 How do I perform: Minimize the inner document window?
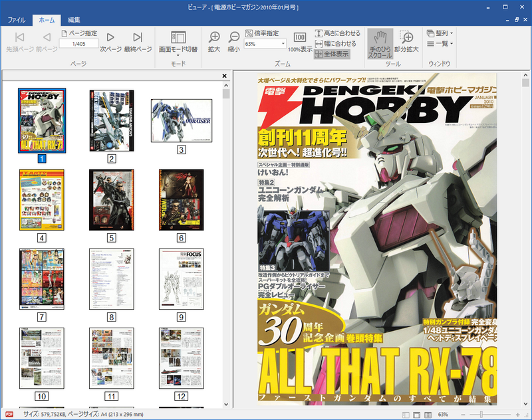507,21
